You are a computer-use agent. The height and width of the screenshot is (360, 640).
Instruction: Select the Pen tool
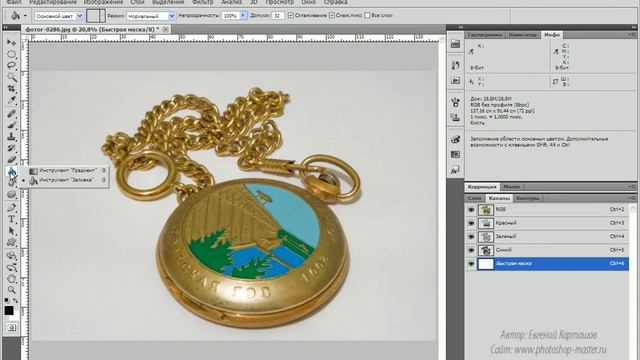click(11, 208)
